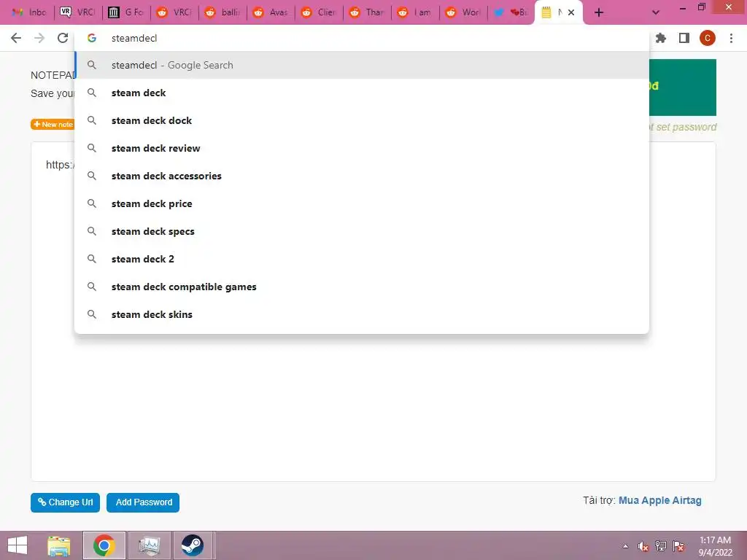747x560 pixels.
Task: Open the Extensions puzzle icon
Action: 661,38
